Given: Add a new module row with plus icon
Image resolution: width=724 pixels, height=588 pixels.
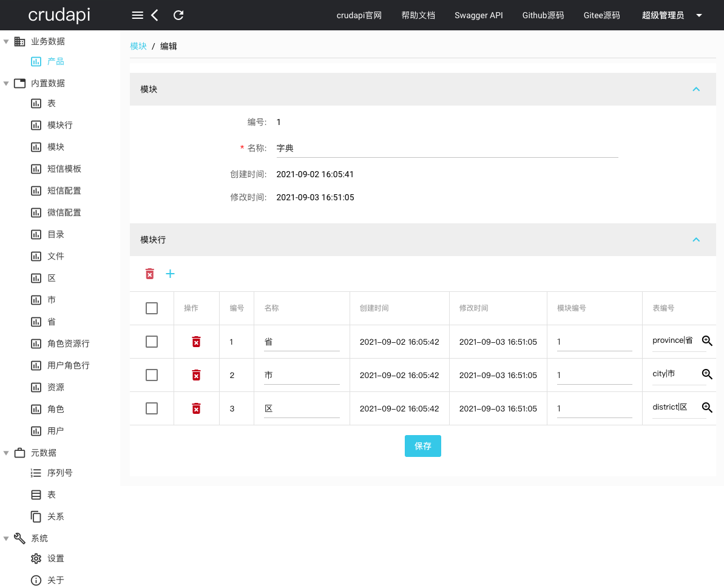Looking at the screenshot, I should pos(171,274).
